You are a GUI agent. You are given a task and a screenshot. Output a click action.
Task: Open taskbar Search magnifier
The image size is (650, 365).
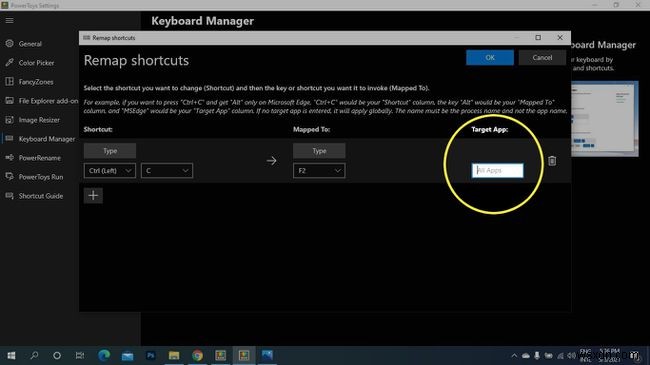(34, 355)
